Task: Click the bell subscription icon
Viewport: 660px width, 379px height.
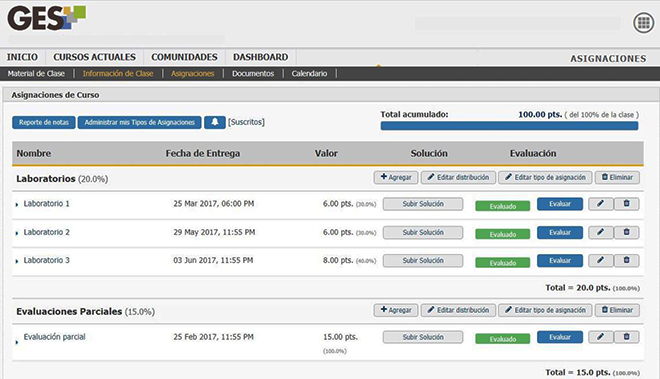Action: [215, 122]
